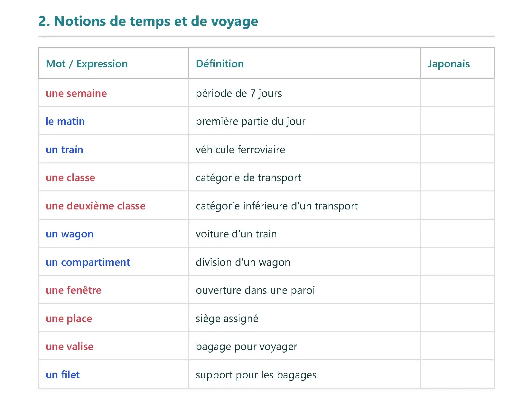Select the "un train" entry

pyautogui.click(x=64, y=150)
